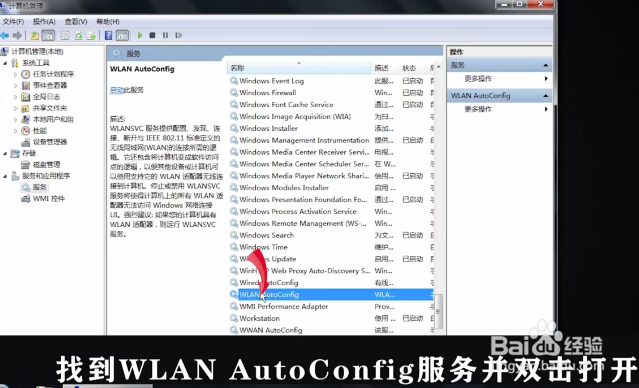The image size is (639, 388).
Task: Collapse the 服务和应用程序 node arrow
Action: tap(5, 176)
